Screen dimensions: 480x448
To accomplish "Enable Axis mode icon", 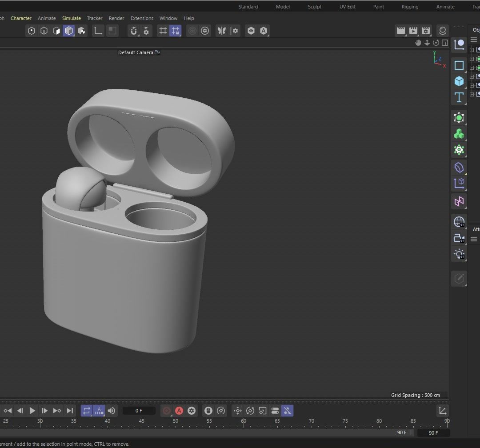I will tap(98, 31).
